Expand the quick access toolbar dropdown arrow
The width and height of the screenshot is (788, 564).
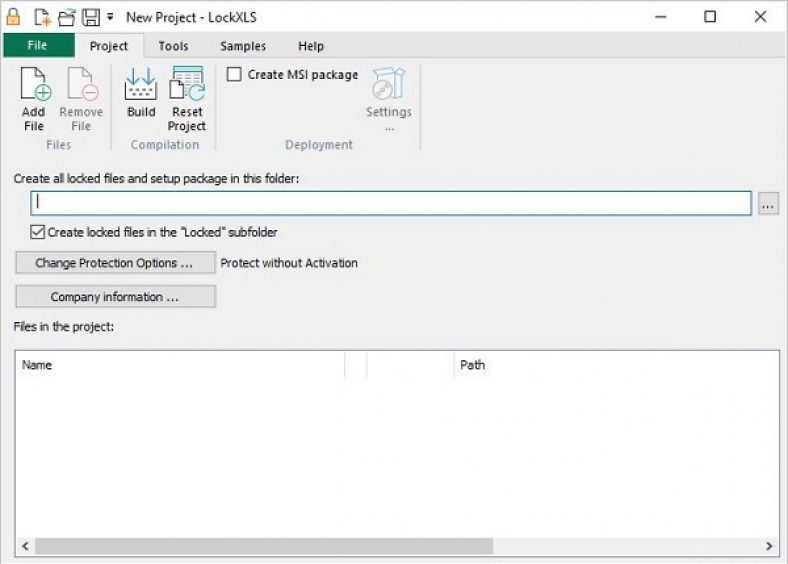[110, 17]
